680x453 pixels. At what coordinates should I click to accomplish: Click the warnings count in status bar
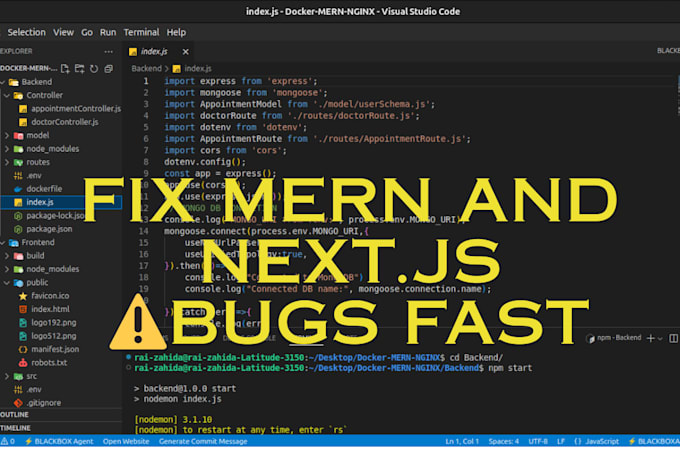tap(7, 442)
